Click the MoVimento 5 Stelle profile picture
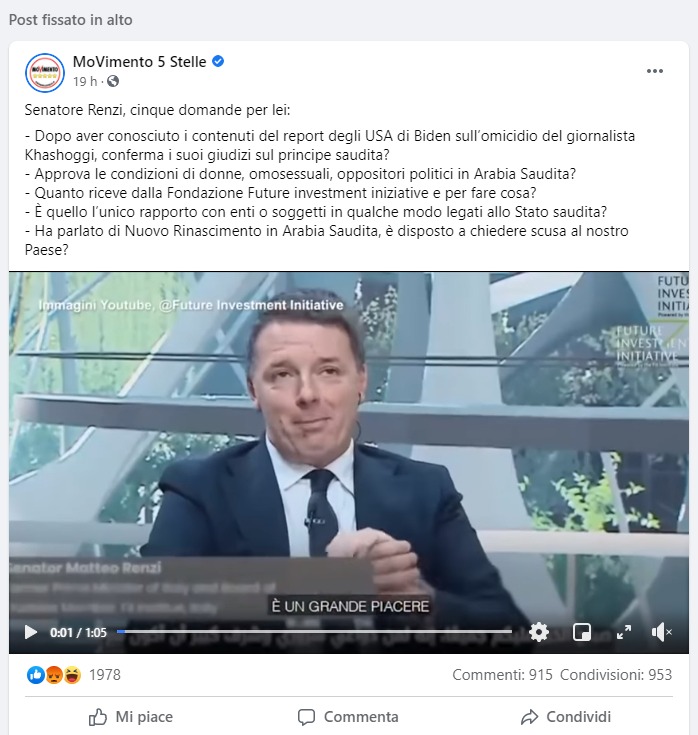This screenshot has width=698, height=735. tap(45, 73)
